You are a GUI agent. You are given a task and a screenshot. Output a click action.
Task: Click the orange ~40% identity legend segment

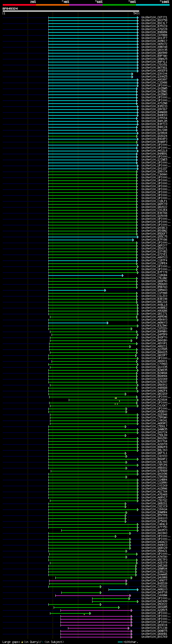53,5
